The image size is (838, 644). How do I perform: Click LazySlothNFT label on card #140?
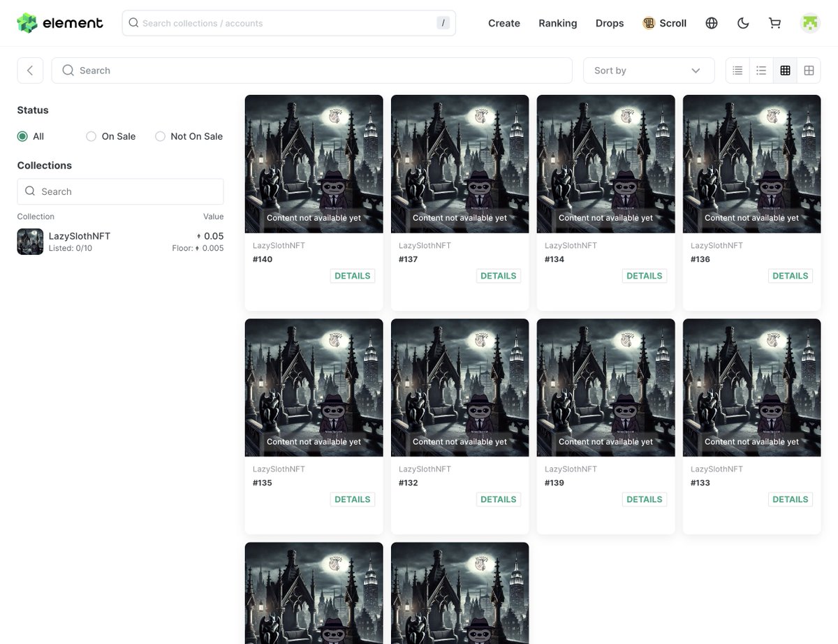tap(279, 245)
